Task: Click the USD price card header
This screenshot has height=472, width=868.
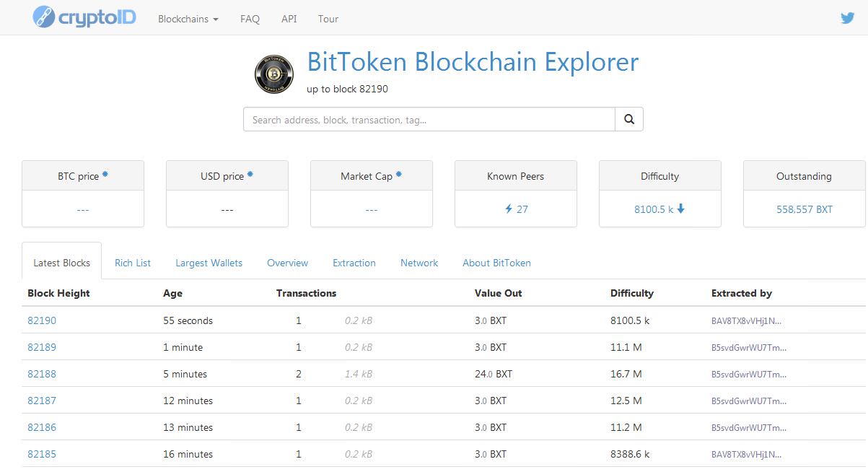Action: (227, 176)
